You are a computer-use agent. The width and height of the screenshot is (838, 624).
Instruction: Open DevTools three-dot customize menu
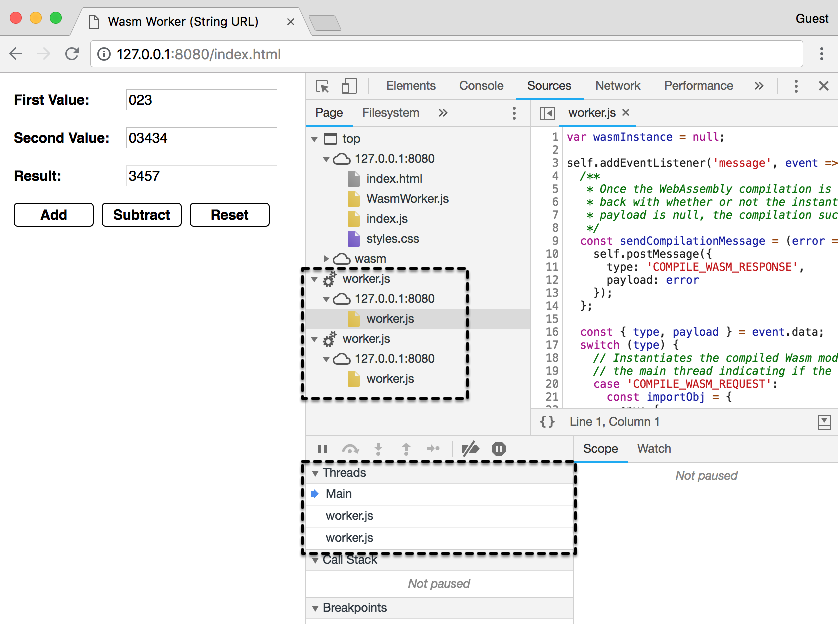(x=796, y=86)
